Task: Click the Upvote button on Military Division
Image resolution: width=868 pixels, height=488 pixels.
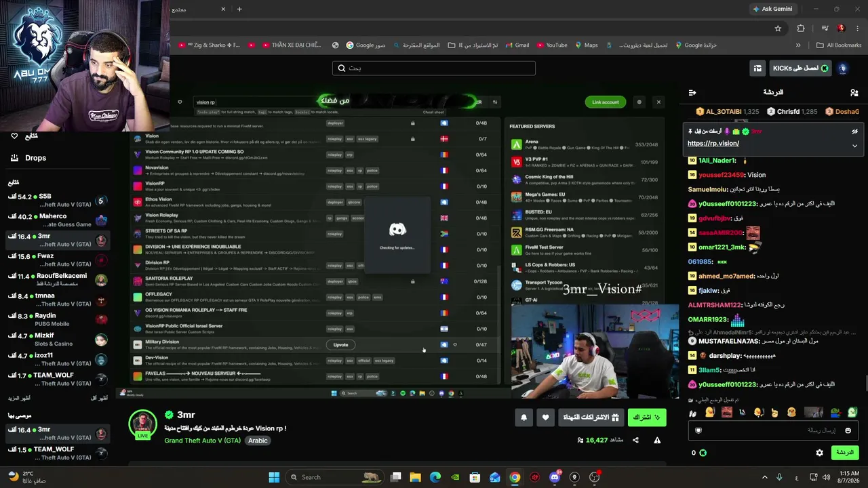Action: tap(340, 345)
